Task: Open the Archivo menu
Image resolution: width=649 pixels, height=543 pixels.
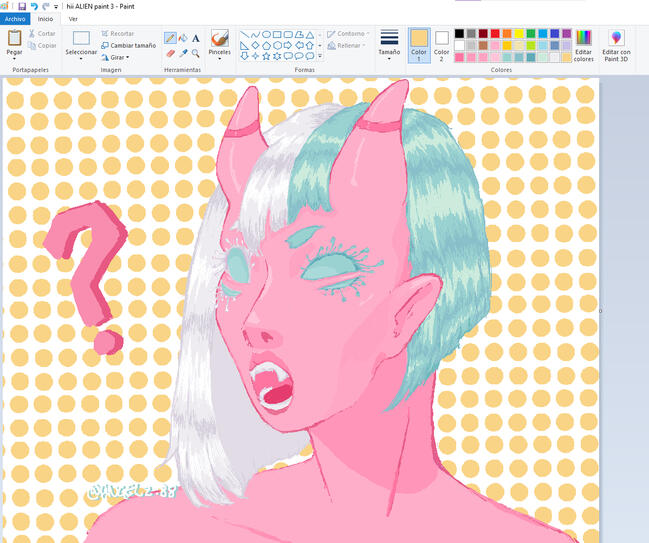Action: click(16, 19)
